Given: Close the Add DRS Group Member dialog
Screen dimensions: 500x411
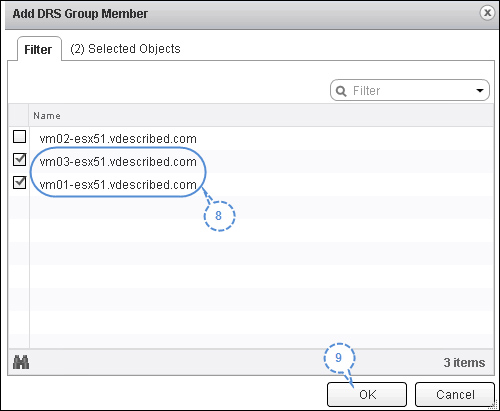Looking at the screenshot, I should [487, 13].
